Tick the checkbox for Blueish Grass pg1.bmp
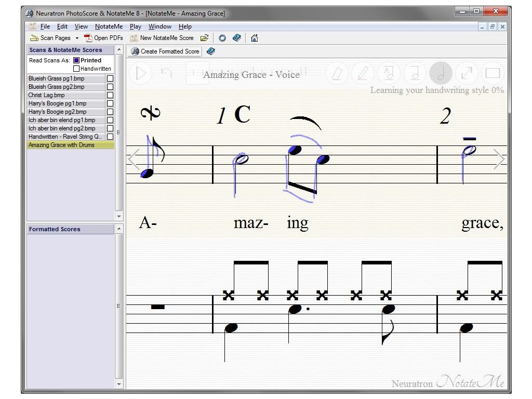Viewport: 532px width, 399px height. 110,78
